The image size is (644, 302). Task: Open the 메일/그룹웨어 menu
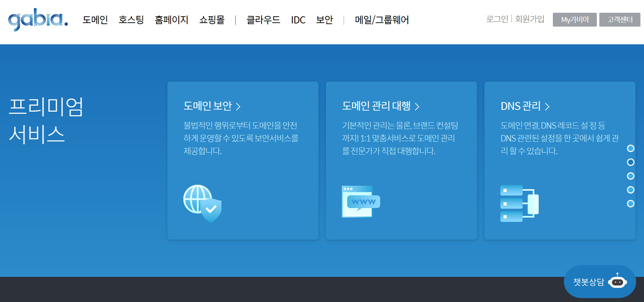point(382,20)
